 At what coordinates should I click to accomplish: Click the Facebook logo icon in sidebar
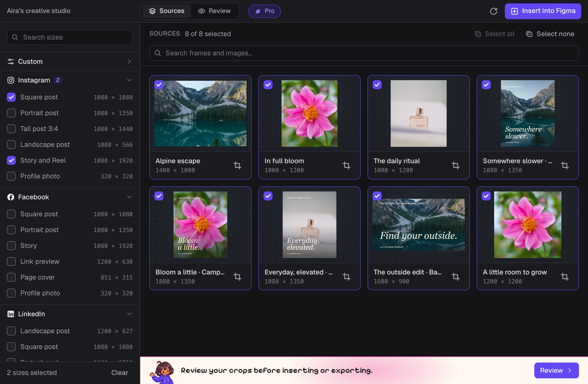coord(11,197)
